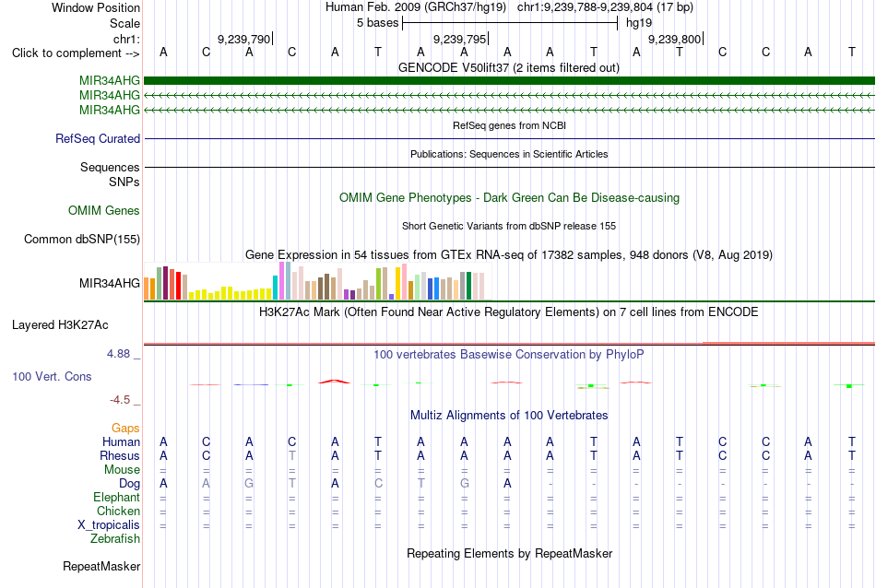
Task: Click the -4.5 PhyloP lower scale value
Action: [120, 400]
